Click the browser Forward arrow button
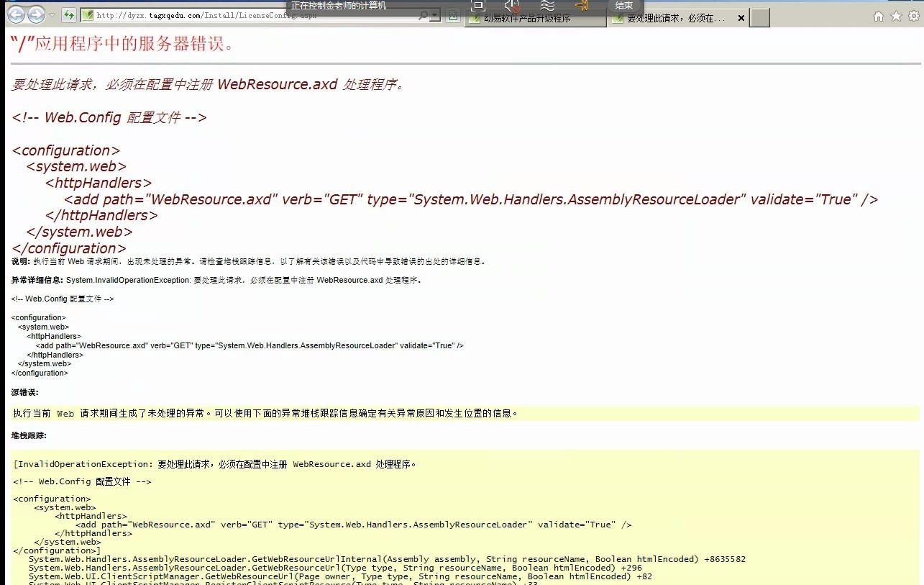The image size is (924, 585). tap(35, 14)
